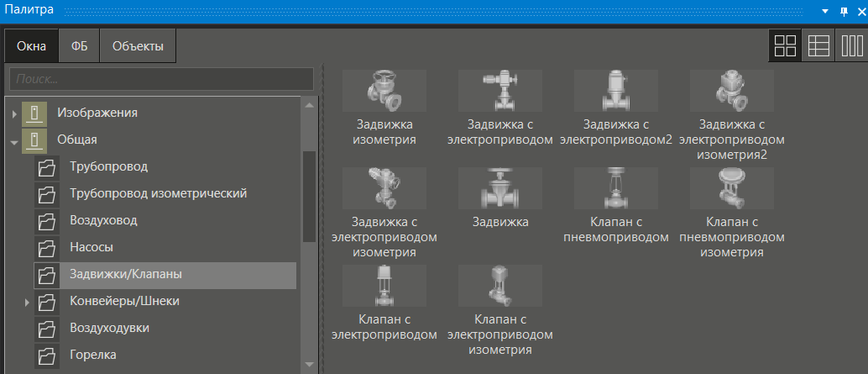
Task: Click the Палитра panel title
Action: (29, 9)
